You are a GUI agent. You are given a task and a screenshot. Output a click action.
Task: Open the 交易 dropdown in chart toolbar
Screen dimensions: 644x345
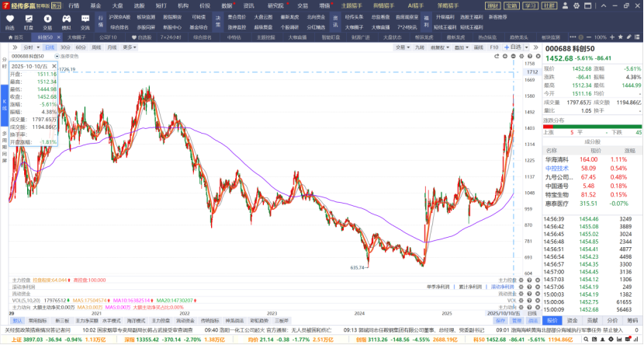pyautogui.click(x=403, y=47)
